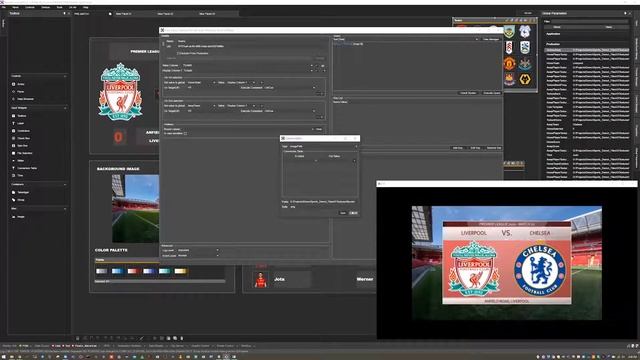Select the Chelsea value in Global Parameter list
Viewport: 640px width, 360px height.
click(577, 124)
